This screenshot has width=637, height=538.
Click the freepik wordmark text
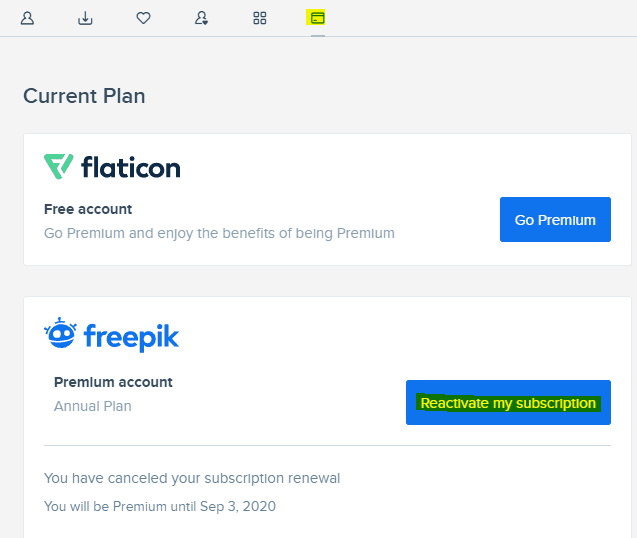[132, 336]
